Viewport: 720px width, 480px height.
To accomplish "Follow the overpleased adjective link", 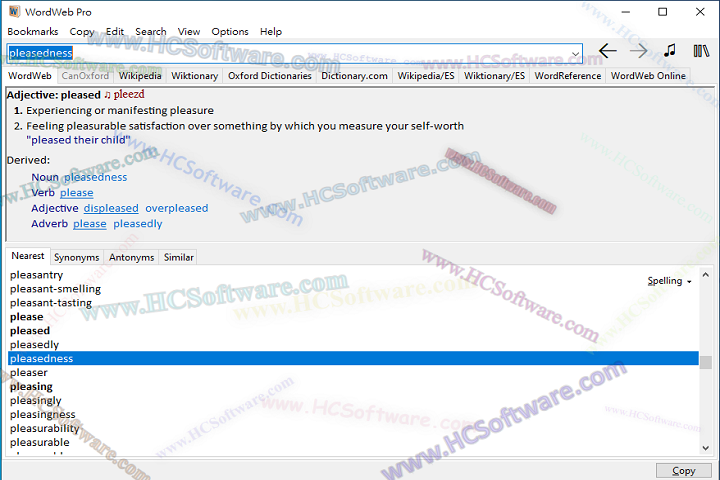I will point(177,209).
